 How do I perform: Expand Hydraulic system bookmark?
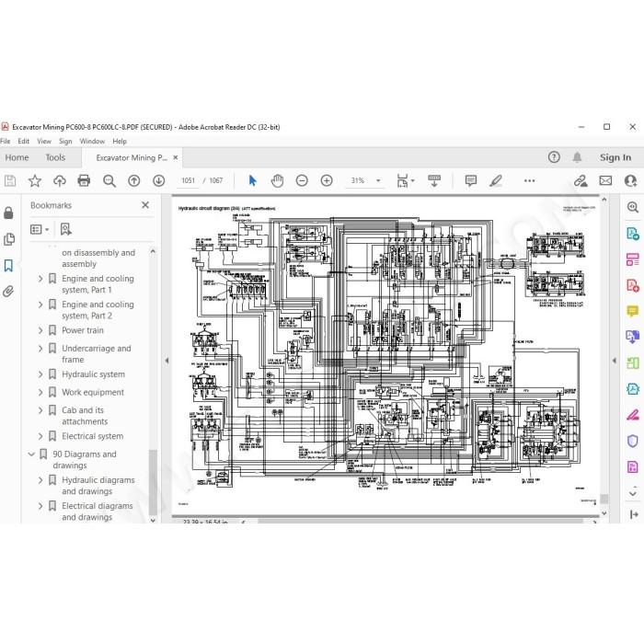pyautogui.click(x=40, y=374)
